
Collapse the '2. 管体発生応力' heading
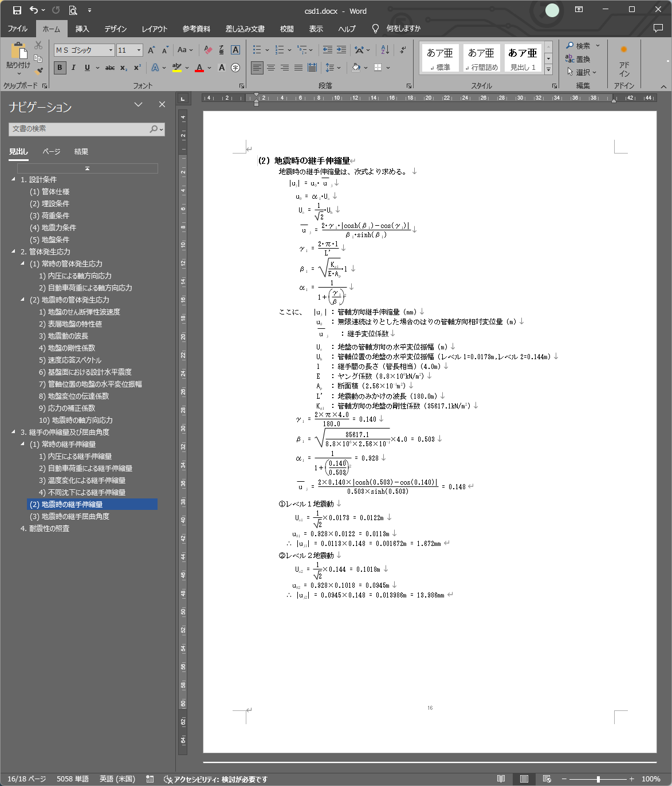(13, 251)
